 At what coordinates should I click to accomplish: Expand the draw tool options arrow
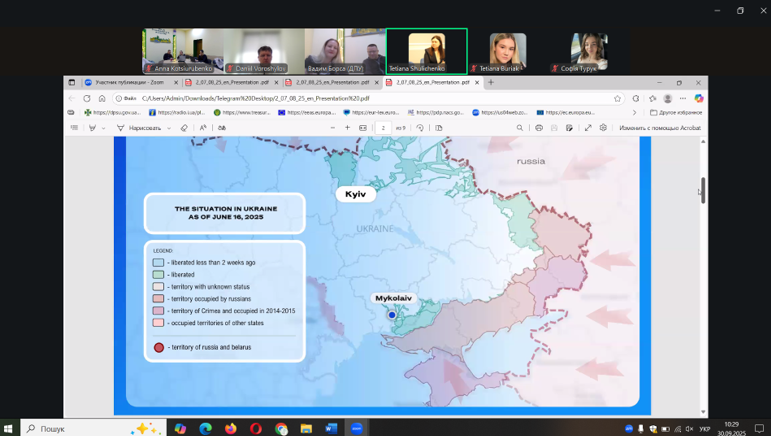[x=169, y=128]
